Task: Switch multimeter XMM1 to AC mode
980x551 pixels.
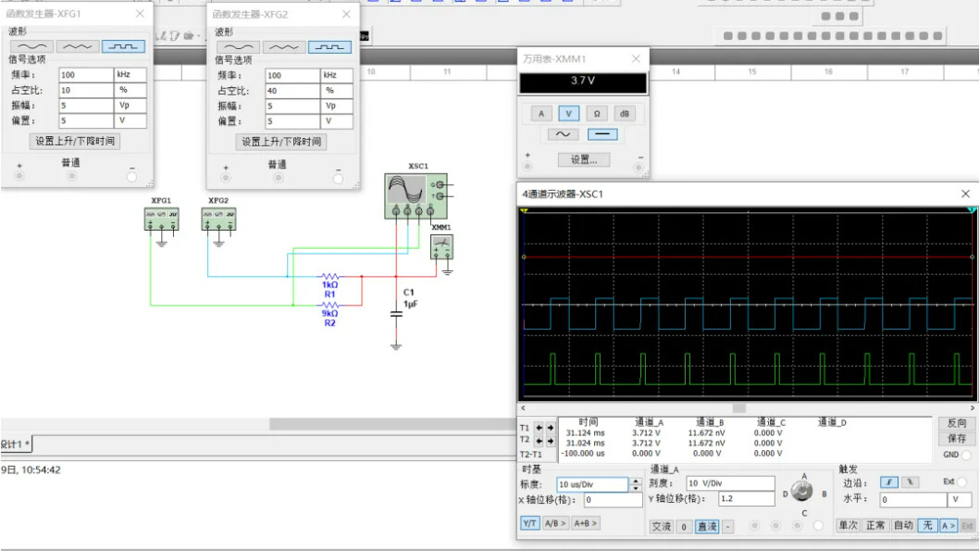Action: pyautogui.click(x=562, y=134)
